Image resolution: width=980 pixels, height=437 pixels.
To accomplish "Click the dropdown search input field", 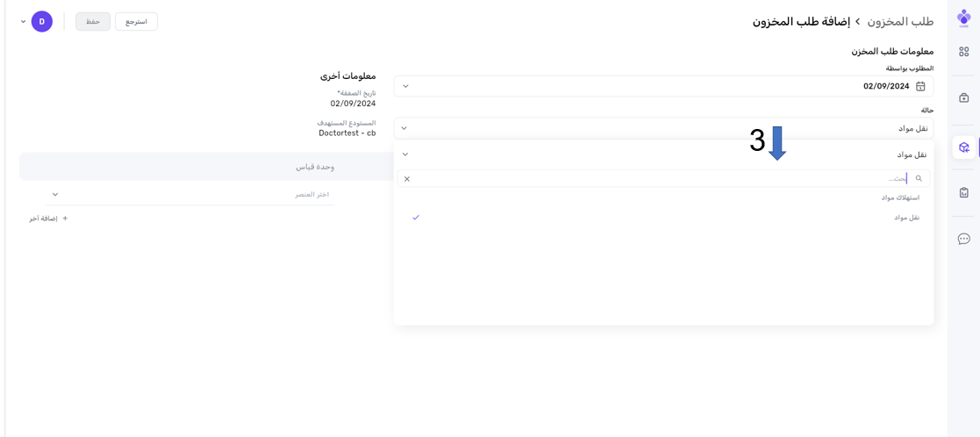I will 658,179.
